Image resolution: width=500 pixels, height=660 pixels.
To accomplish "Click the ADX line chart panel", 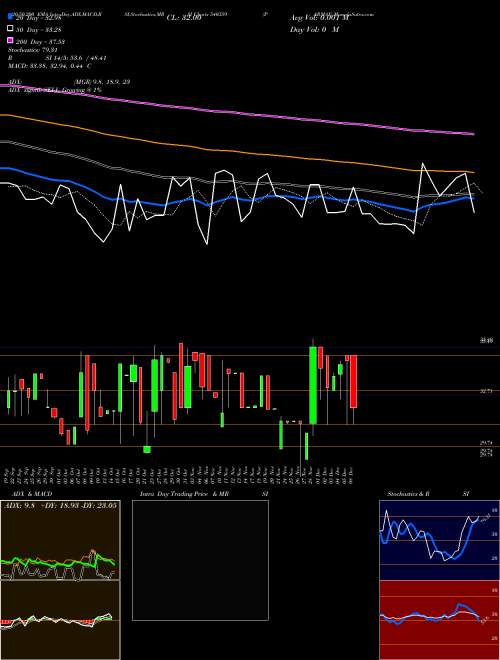I will click(60, 540).
